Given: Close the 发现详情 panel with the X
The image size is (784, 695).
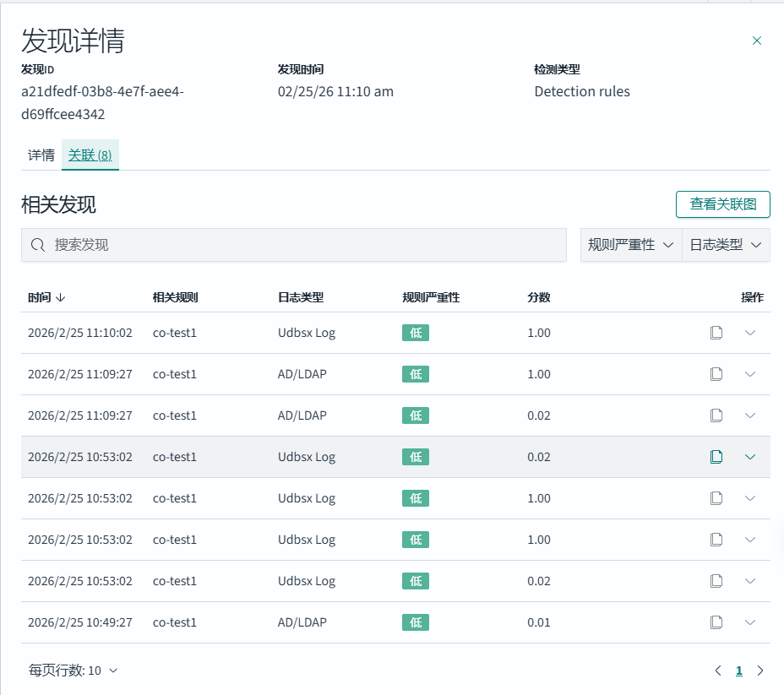Looking at the screenshot, I should point(757,41).
